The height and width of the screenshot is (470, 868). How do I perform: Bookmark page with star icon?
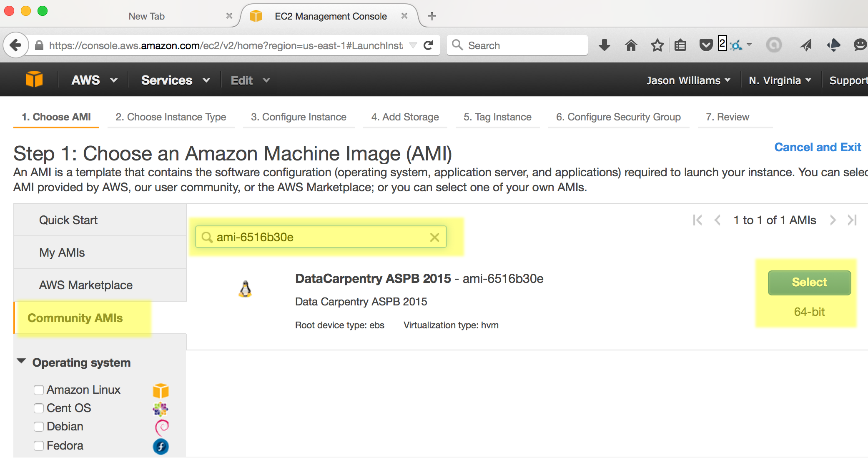click(x=657, y=45)
